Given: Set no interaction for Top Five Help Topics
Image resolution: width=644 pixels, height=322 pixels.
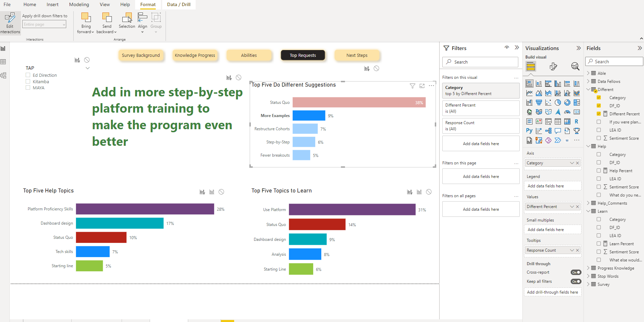Looking at the screenshot, I should (221, 192).
